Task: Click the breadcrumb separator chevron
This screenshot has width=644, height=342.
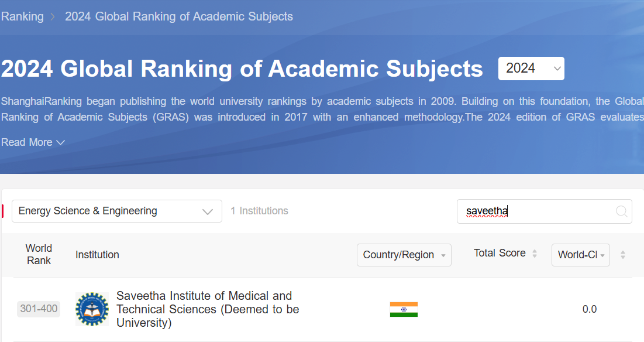Action: (53, 16)
